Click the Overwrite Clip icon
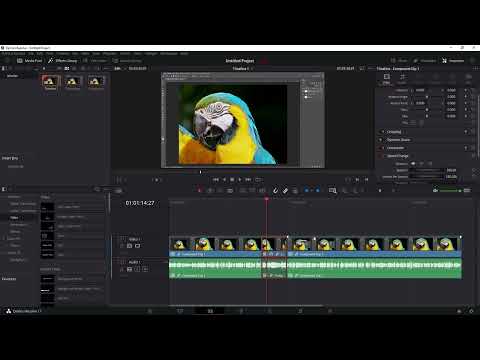This screenshot has height=360, width=480. (x=253, y=190)
